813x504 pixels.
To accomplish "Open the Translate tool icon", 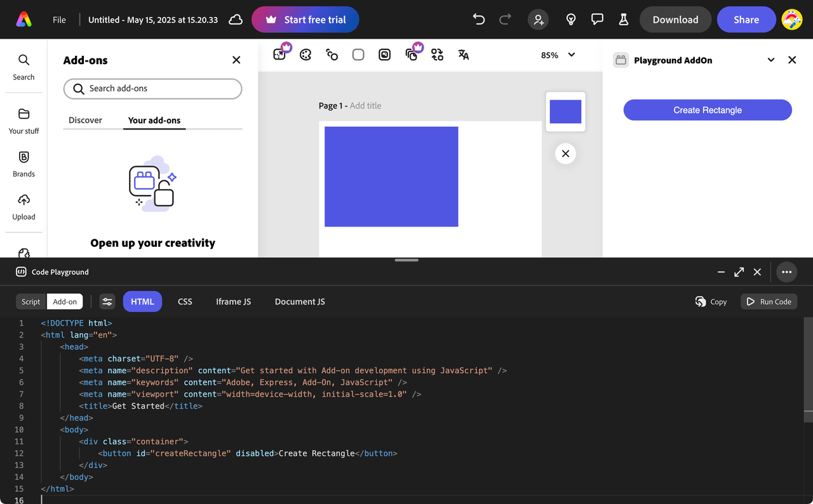I will [x=464, y=55].
